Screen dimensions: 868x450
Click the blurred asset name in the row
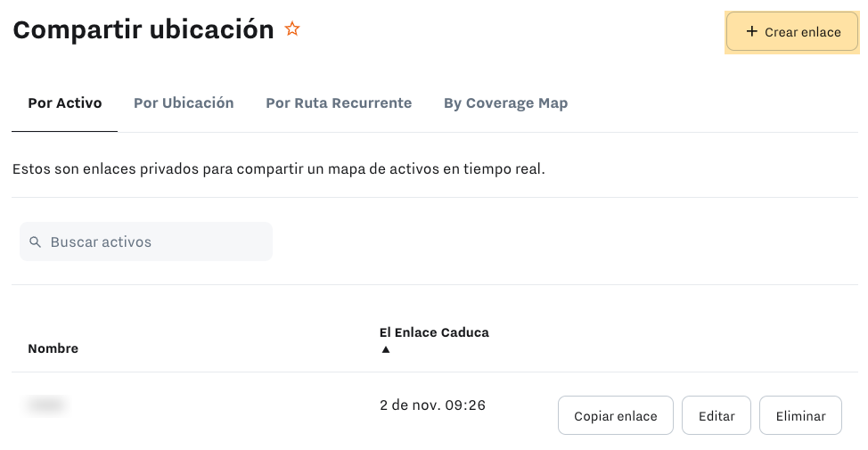point(47,405)
